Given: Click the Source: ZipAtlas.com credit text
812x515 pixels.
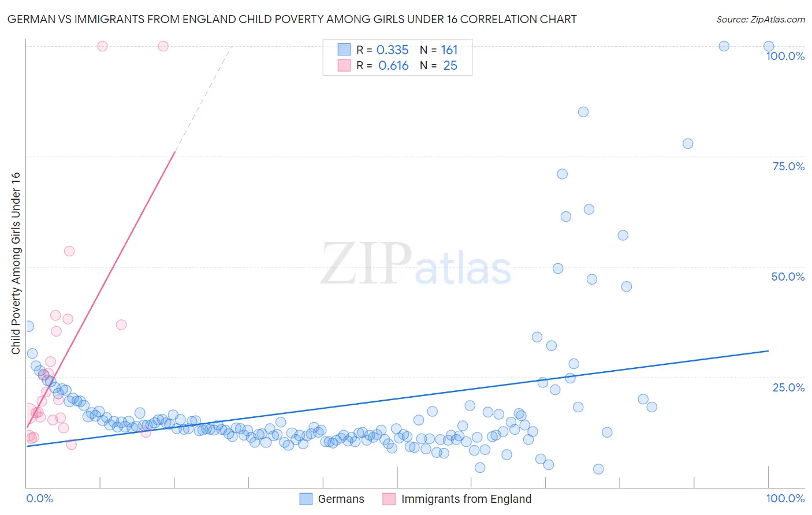Looking at the screenshot, I should (x=761, y=19).
